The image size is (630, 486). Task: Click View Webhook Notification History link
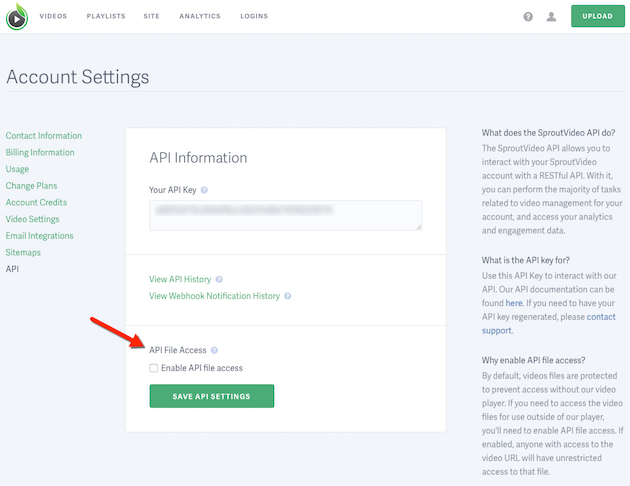[x=215, y=296]
